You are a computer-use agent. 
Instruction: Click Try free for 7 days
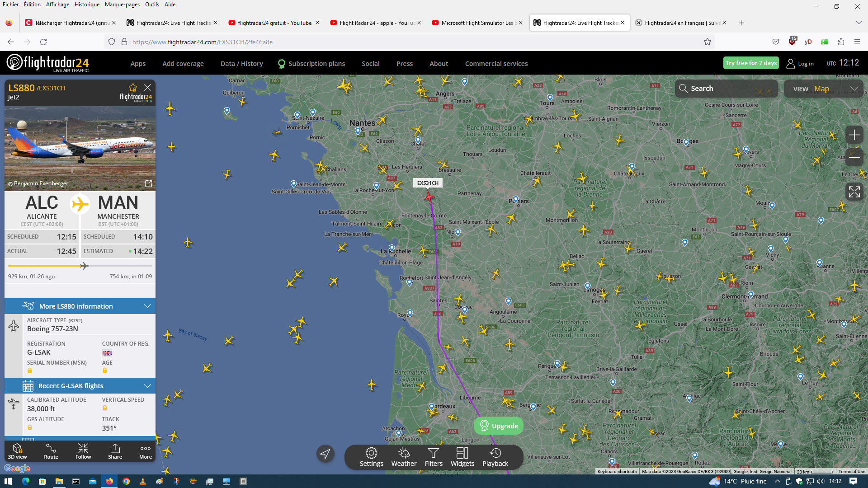click(750, 63)
